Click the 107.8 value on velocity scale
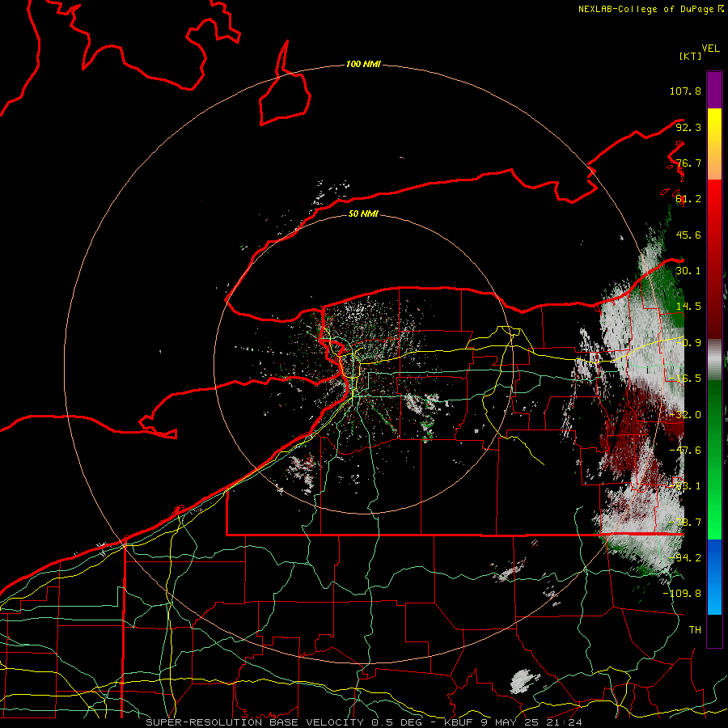728x728 pixels. click(685, 91)
